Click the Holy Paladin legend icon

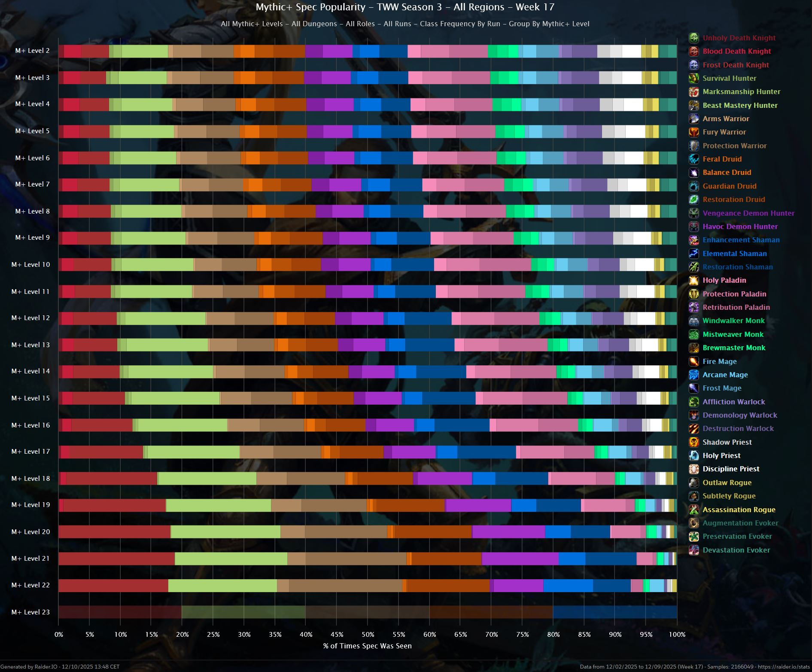pyautogui.click(x=693, y=280)
